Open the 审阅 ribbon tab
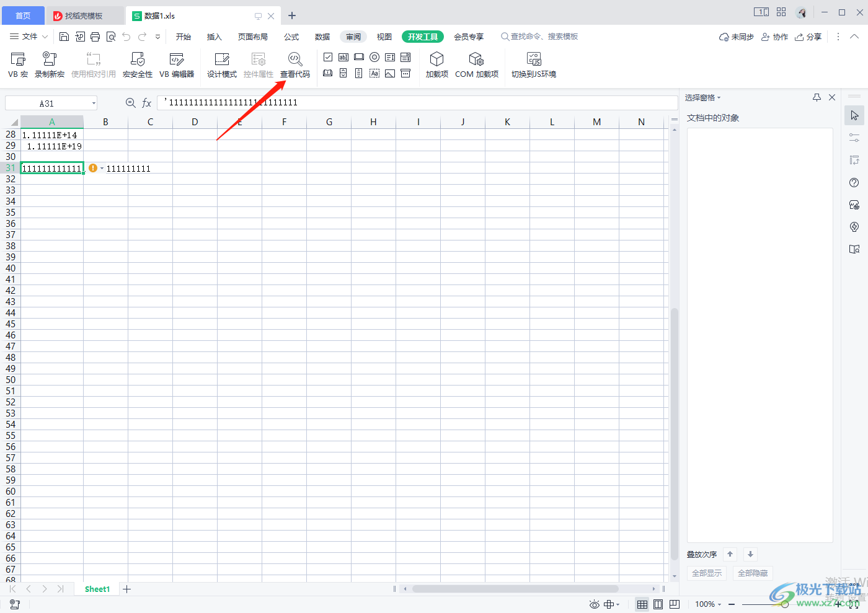868x613 pixels. (x=353, y=37)
